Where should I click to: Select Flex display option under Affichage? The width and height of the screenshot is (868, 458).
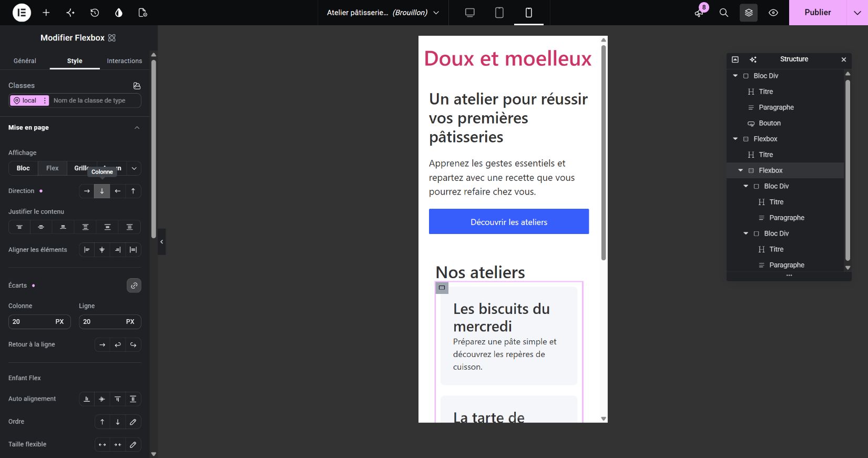(x=53, y=168)
